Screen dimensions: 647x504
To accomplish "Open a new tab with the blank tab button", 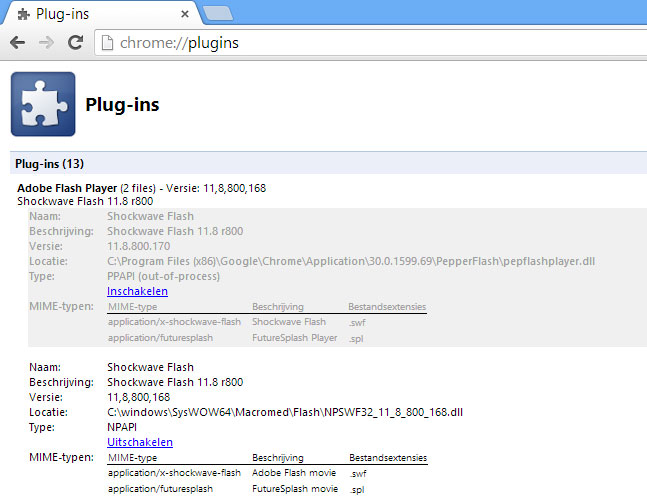I will click(x=218, y=13).
